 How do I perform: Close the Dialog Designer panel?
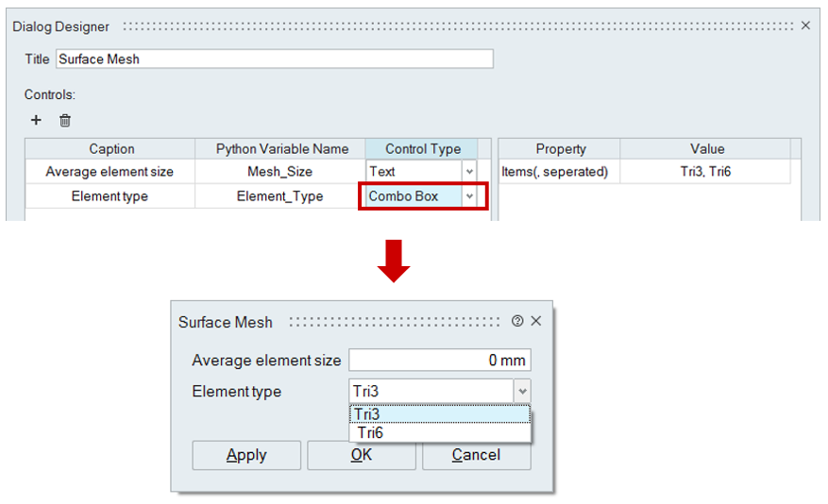point(805,25)
